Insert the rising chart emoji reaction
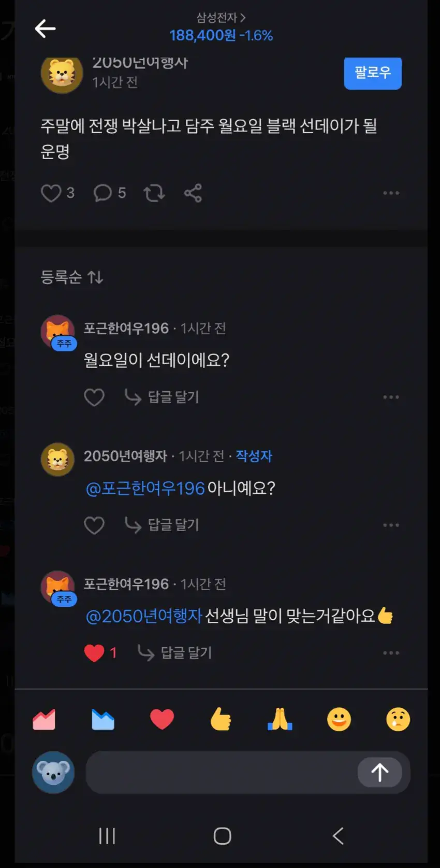 coord(44,720)
